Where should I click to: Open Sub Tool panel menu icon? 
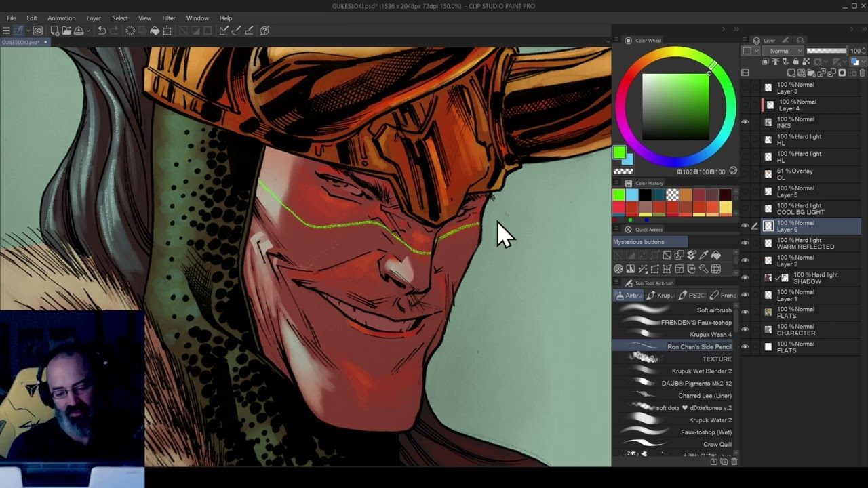[x=617, y=283]
